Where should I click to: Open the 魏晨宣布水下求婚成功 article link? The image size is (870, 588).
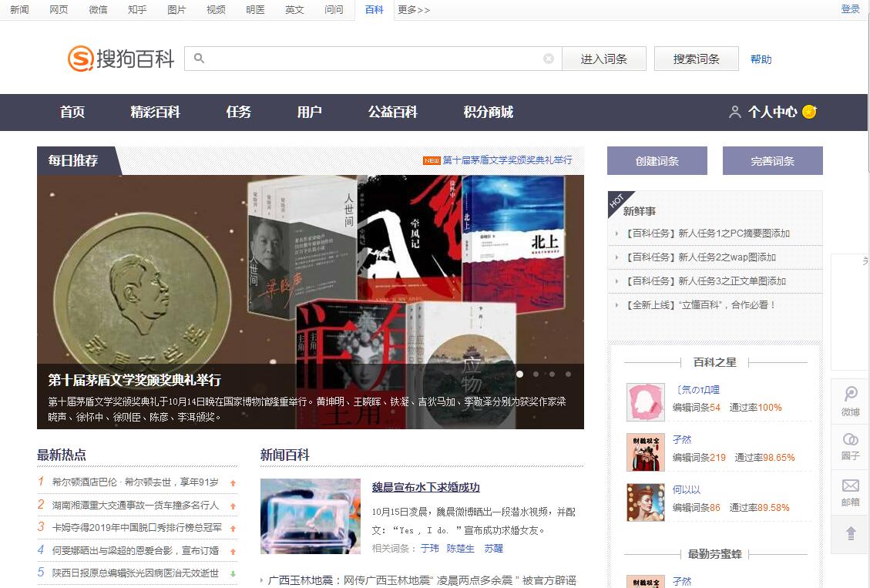click(x=425, y=487)
